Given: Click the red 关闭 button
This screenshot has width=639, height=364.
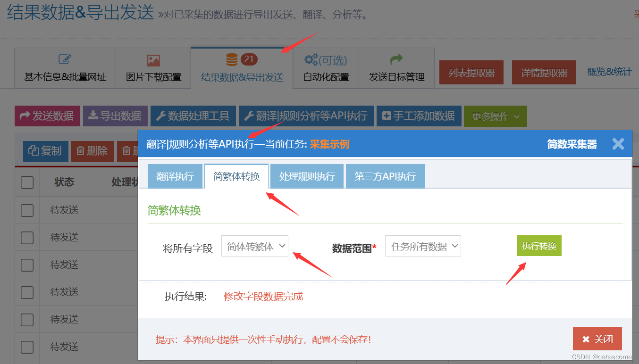Looking at the screenshot, I should click(x=597, y=339).
